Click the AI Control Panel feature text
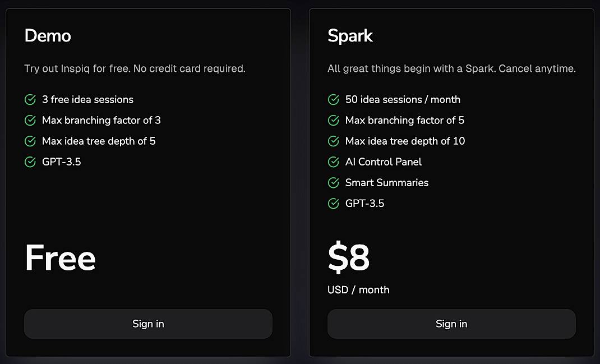 384,162
